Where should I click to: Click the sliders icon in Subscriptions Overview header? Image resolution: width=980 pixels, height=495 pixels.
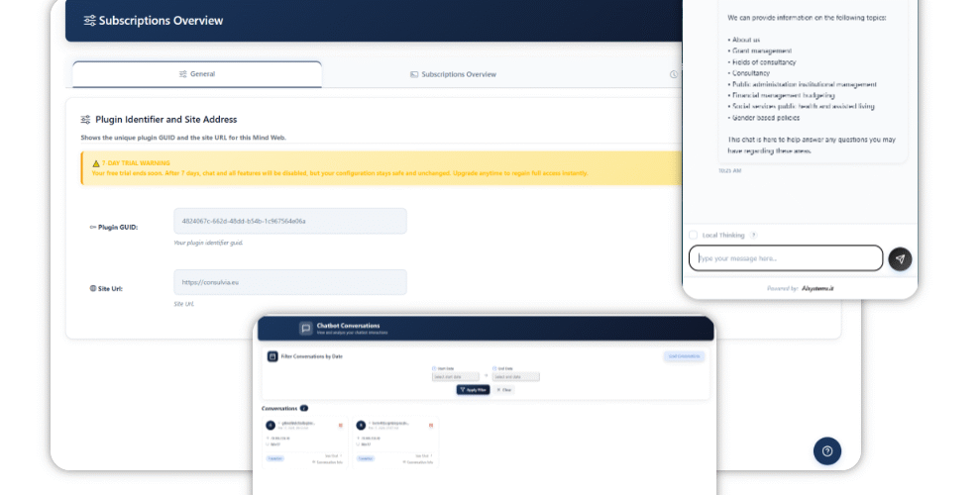89,21
